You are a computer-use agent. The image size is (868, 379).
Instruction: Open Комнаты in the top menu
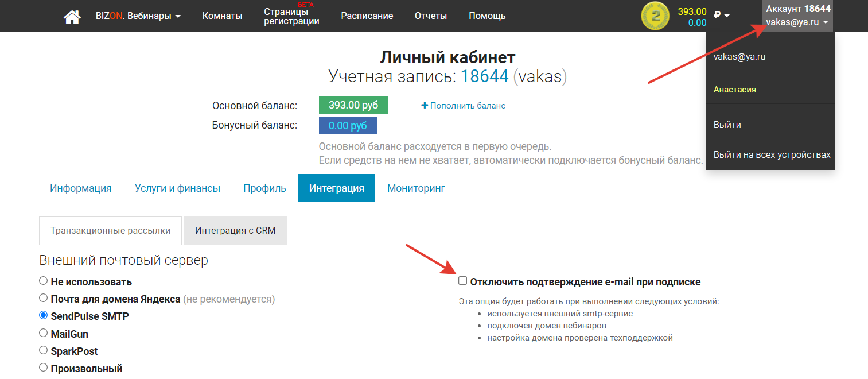pos(222,16)
